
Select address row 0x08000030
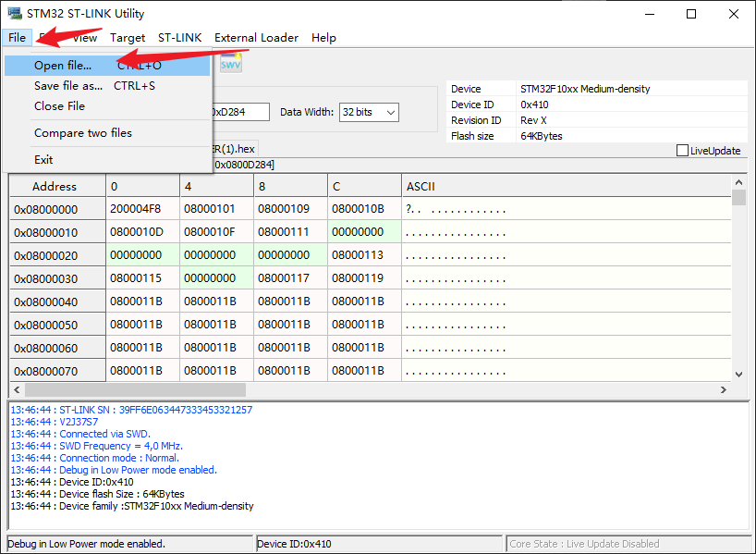tap(57, 279)
